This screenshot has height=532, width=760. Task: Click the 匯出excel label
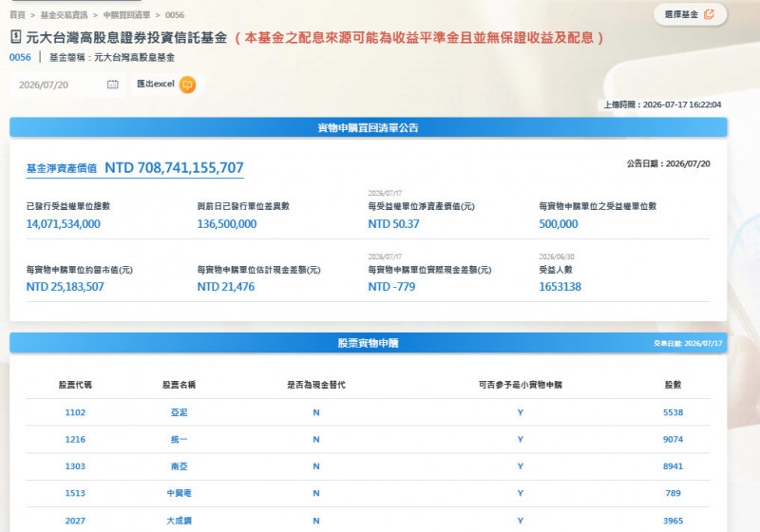(155, 84)
